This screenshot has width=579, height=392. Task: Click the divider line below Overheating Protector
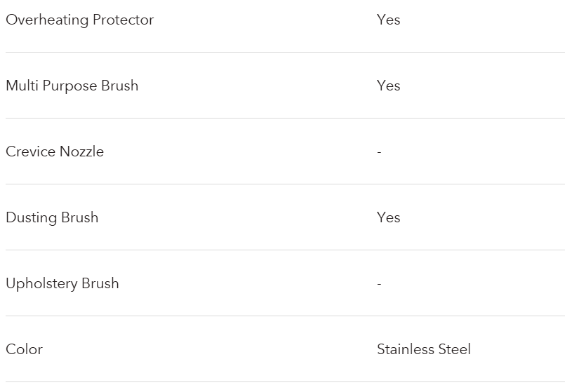(285, 52)
